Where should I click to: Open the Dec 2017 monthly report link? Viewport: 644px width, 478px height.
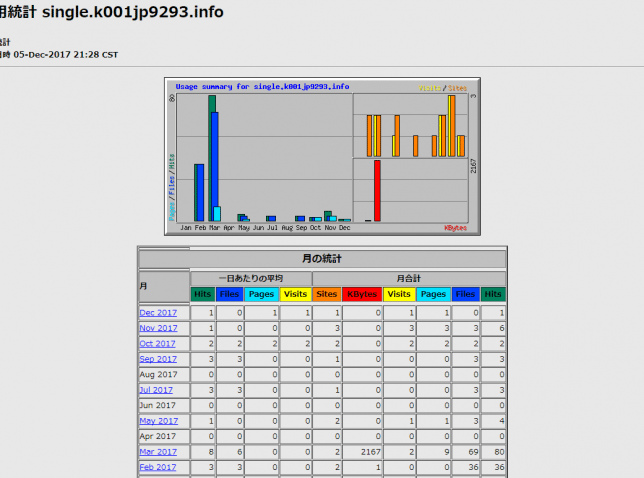[x=158, y=313]
